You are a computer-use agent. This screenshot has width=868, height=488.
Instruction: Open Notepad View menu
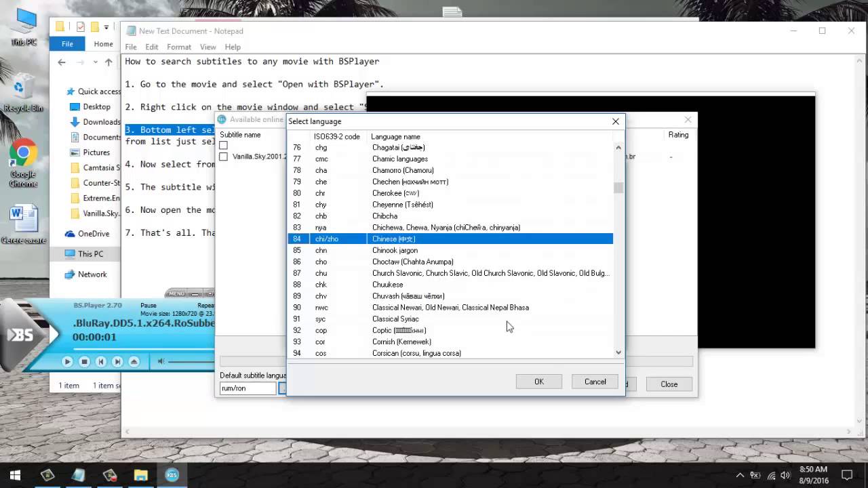click(x=208, y=47)
